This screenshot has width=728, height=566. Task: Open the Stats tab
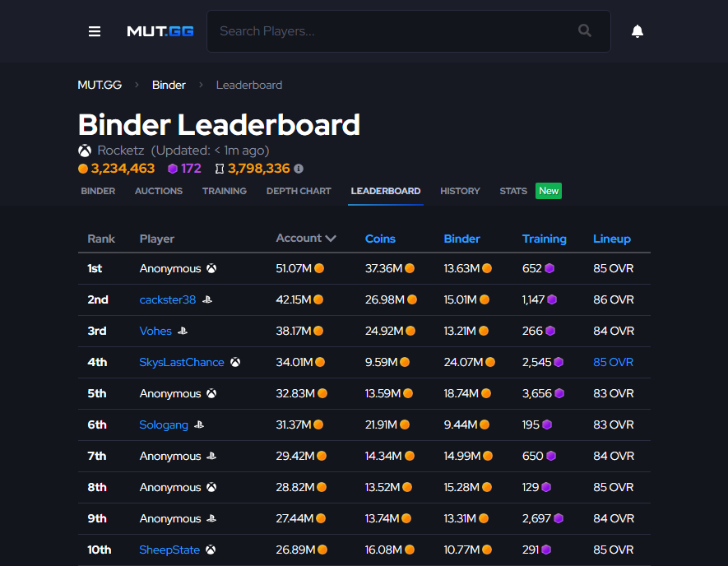513,191
